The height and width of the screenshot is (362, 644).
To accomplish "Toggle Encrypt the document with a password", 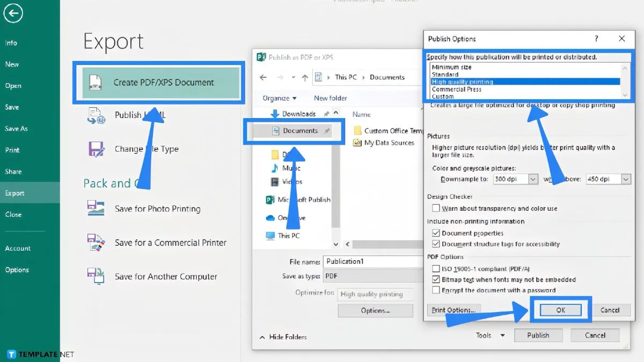I will coord(436,290).
